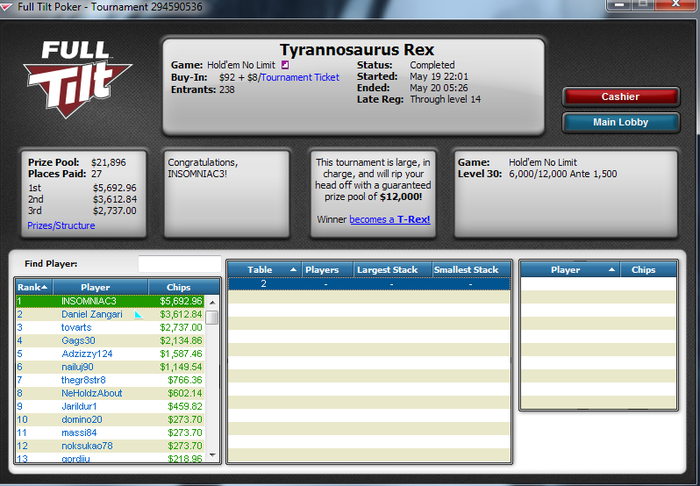Open the Cashier
The height and width of the screenshot is (486, 700).
621,97
